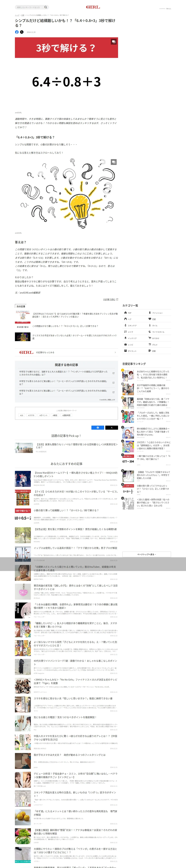Screen dimensions: 186x868
Task: Open the 恋愛 breadcrumb link
Action: tap(23, 15)
